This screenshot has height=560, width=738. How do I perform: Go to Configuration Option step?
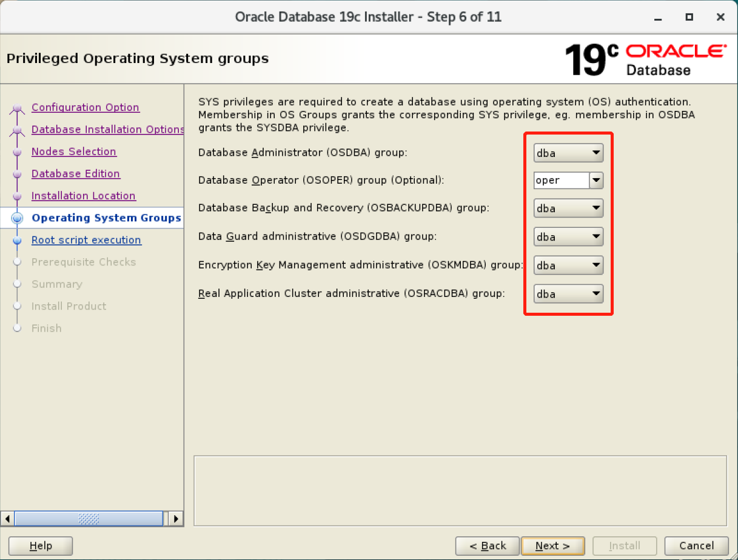86,107
